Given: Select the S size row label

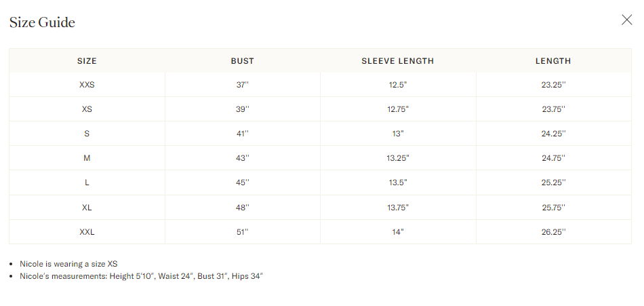Looking at the screenshot, I should pyautogui.click(x=87, y=134).
